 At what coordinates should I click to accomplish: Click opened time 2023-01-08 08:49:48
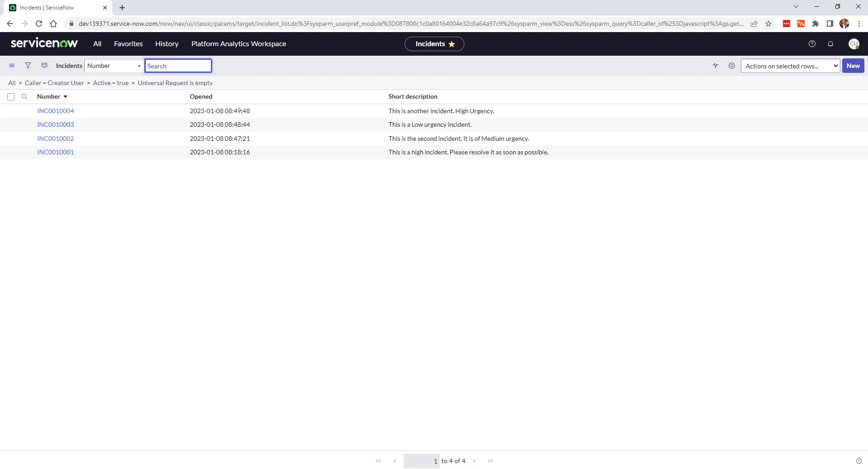(x=220, y=111)
